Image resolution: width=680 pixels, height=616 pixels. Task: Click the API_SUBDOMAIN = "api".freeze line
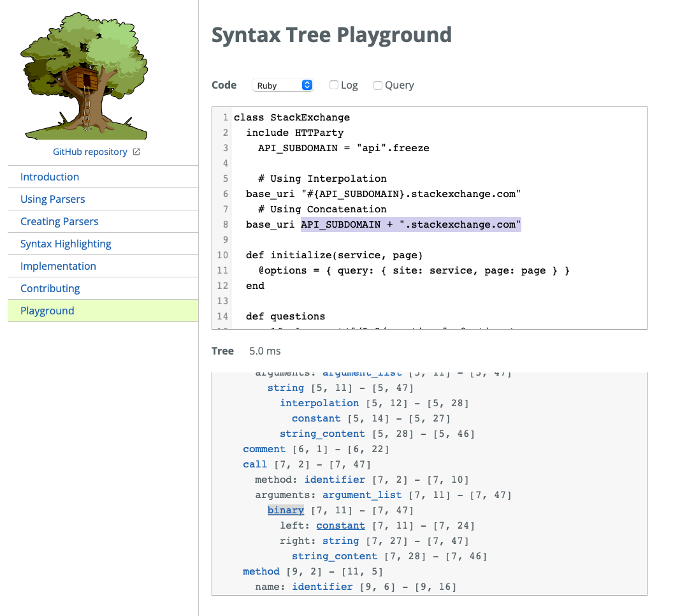click(x=344, y=148)
